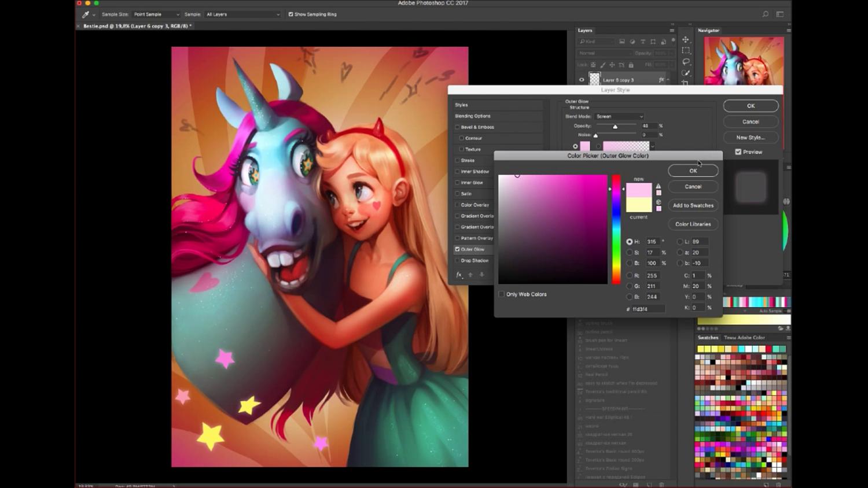Open the Swatches panel menu
The height and width of the screenshot is (488, 868).
[788, 338]
